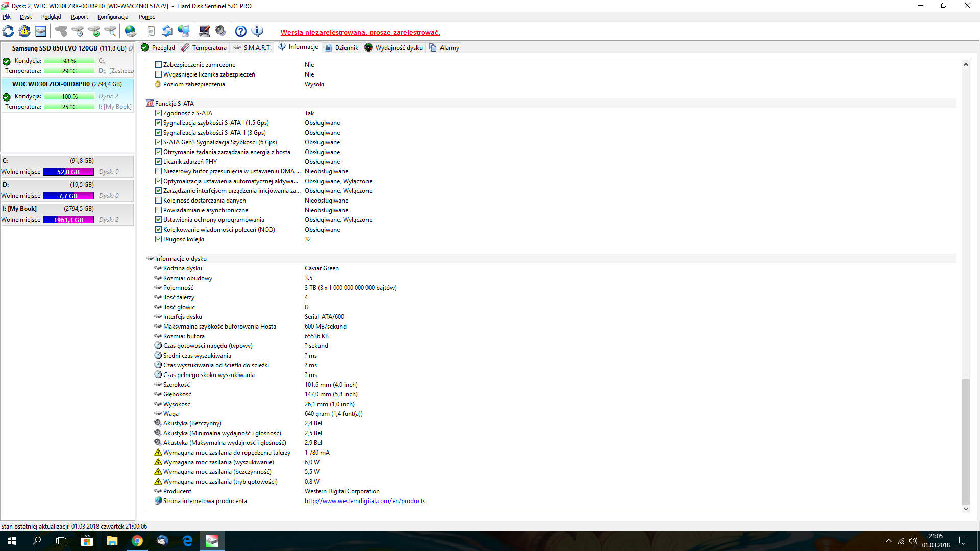
Task: Click the disk warning alert toolbar icon
Action: point(24,31)
